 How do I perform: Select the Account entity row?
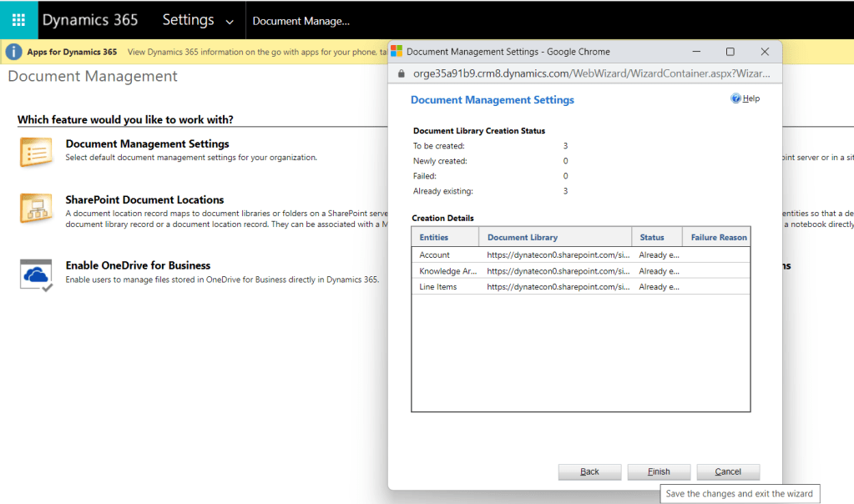coord(435,255)
